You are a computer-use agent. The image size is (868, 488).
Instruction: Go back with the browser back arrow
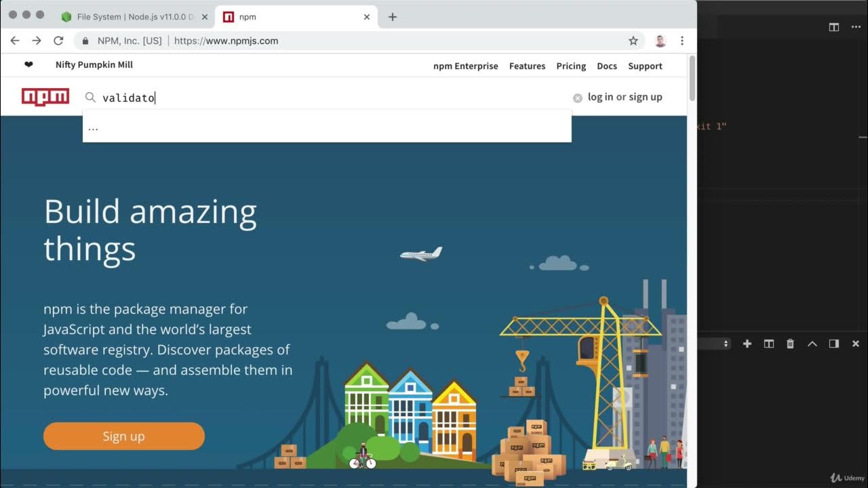click(x=15, y=41)
